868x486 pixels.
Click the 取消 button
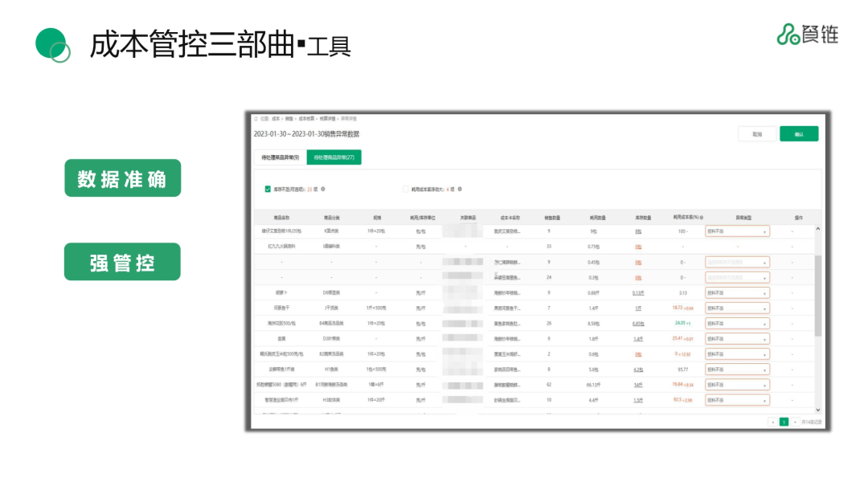tap(757, 134)
